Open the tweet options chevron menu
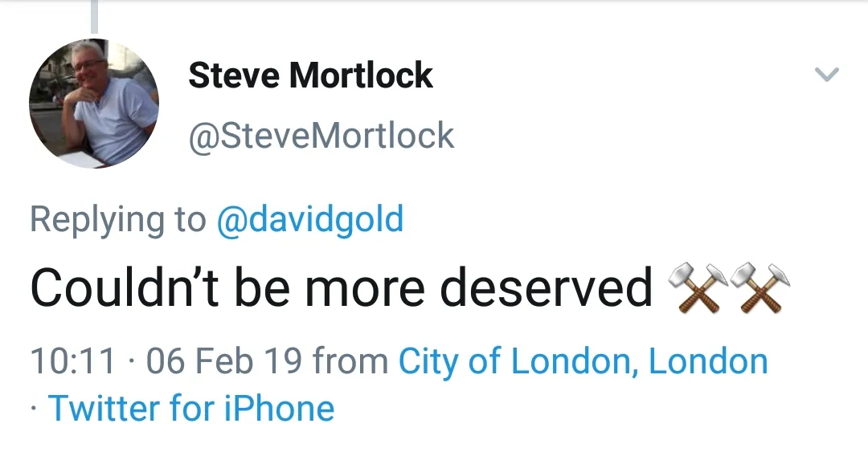The height and width of the screenshot is (452, 868). (826, 75)
